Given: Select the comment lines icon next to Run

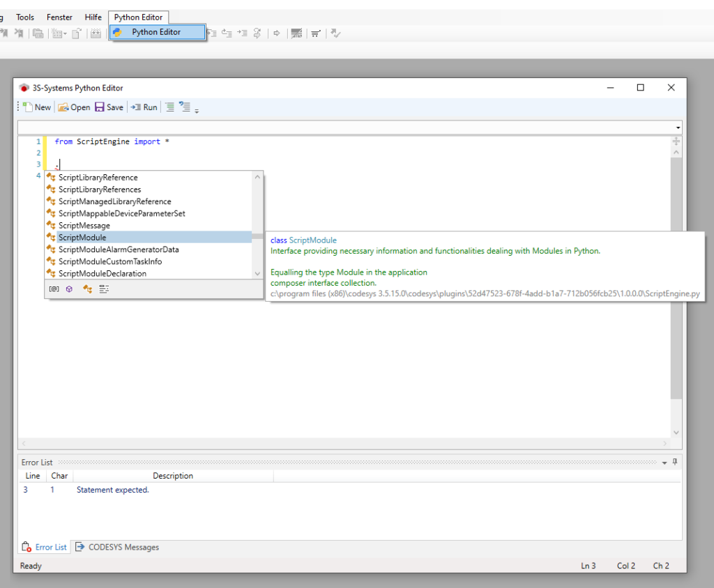Looking at the screenshot, I should pos(169,107).
